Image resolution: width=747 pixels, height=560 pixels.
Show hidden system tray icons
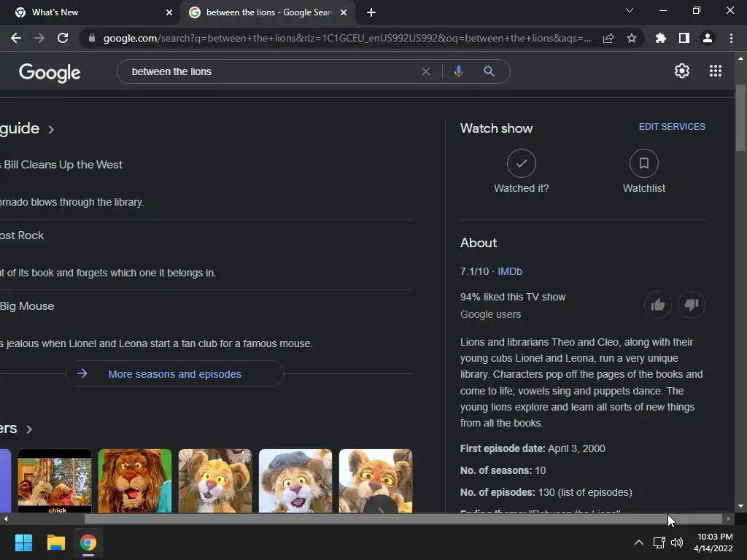pyautogui.click(x=639, y=542)
